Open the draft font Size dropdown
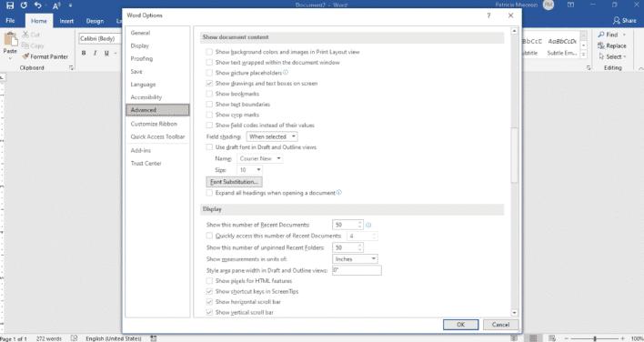This screenshot has height=342, width=644. point(250,169)
